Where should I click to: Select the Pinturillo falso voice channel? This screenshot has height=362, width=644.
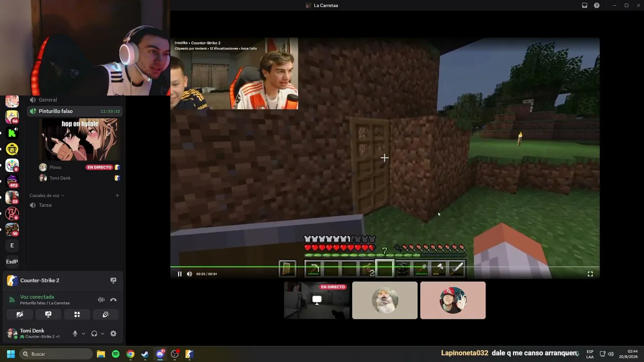click(75, 111)
